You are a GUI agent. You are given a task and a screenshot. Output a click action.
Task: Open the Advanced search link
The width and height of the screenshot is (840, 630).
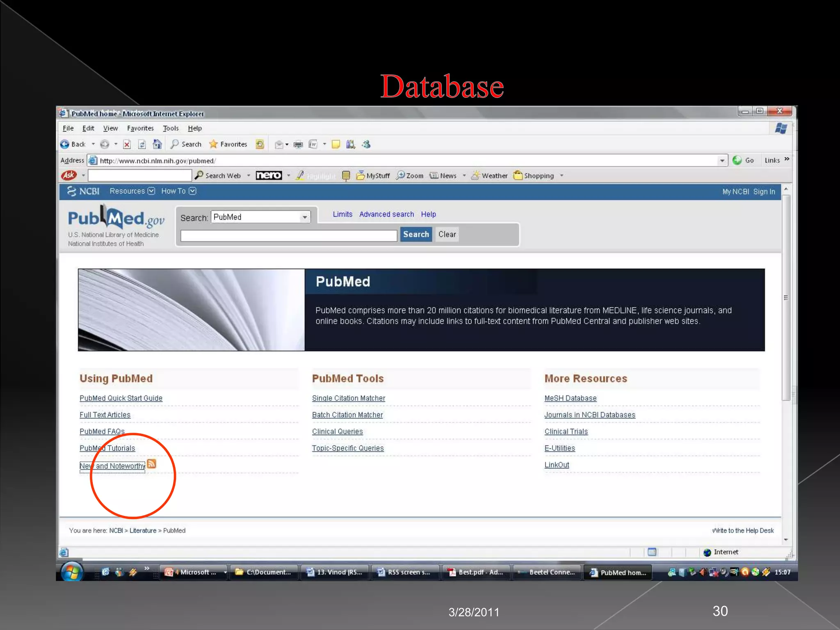tap(386, 214)
